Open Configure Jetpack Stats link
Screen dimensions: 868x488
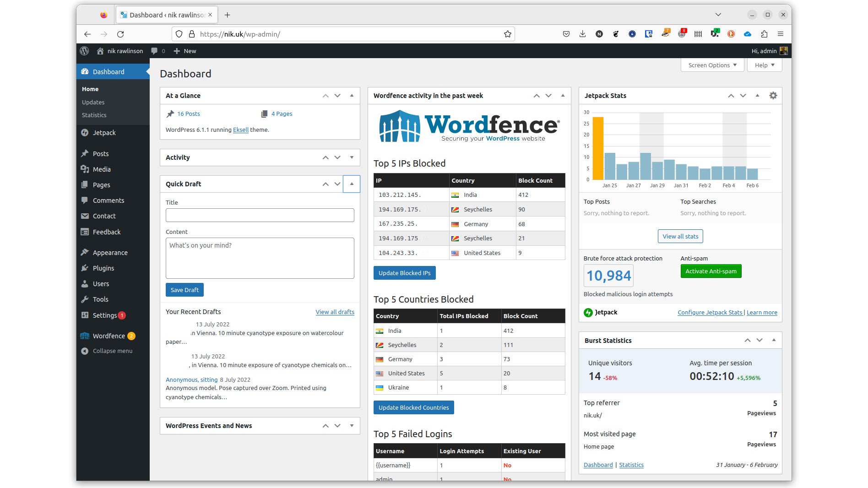coord(710,313)
